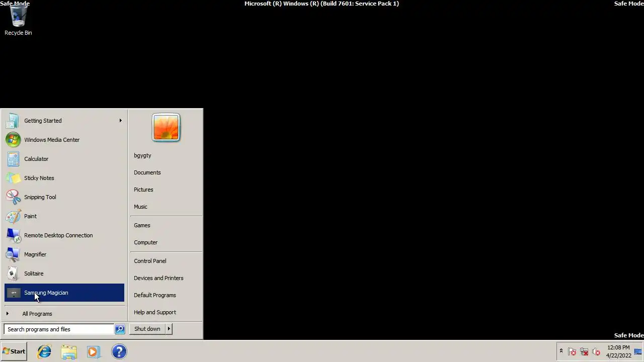The width and height of the screenshot is (644, 362).
Task: Launch Samsung Magician entry
Action: (64, 293)
